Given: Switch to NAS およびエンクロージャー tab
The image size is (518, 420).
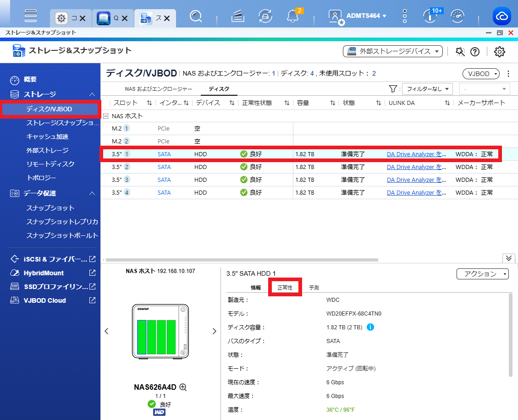Looking at the screenshot, I should (159, 89).
